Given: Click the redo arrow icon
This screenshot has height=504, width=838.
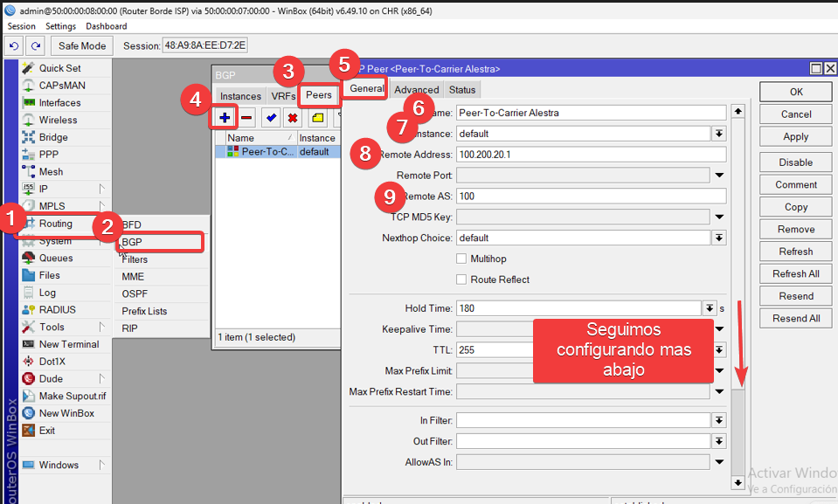Looking at the screenshot, I should tap(35, 45).
